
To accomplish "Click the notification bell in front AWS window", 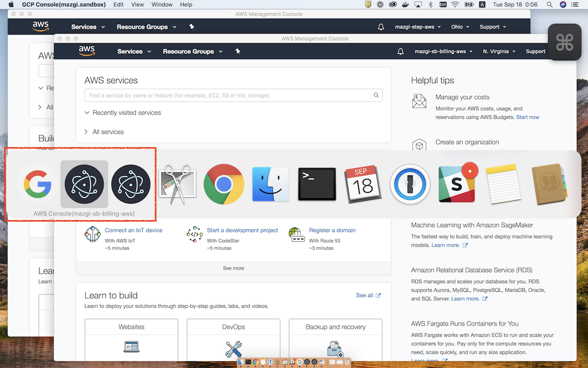I will (401, 52).
